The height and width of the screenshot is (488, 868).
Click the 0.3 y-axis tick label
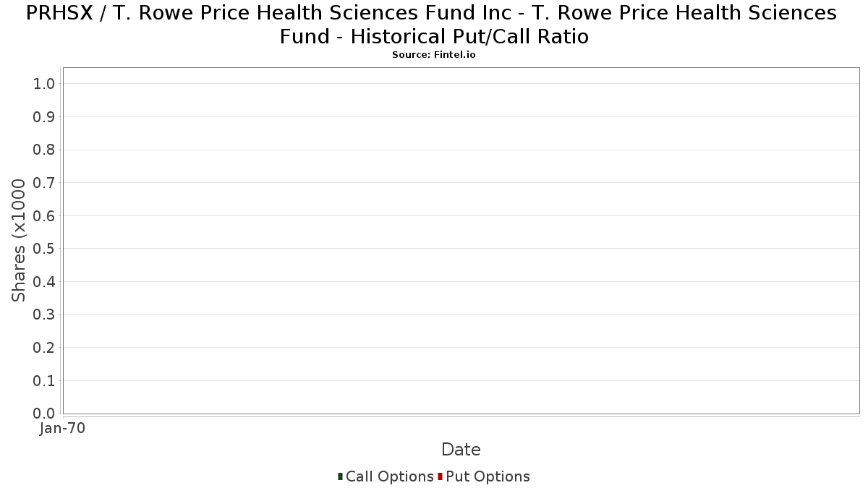(44, 314)
